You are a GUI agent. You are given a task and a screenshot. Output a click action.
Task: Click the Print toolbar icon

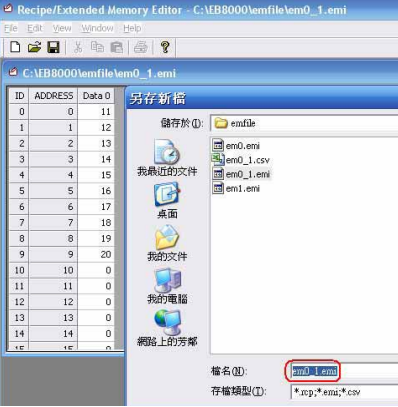(140, 47)
